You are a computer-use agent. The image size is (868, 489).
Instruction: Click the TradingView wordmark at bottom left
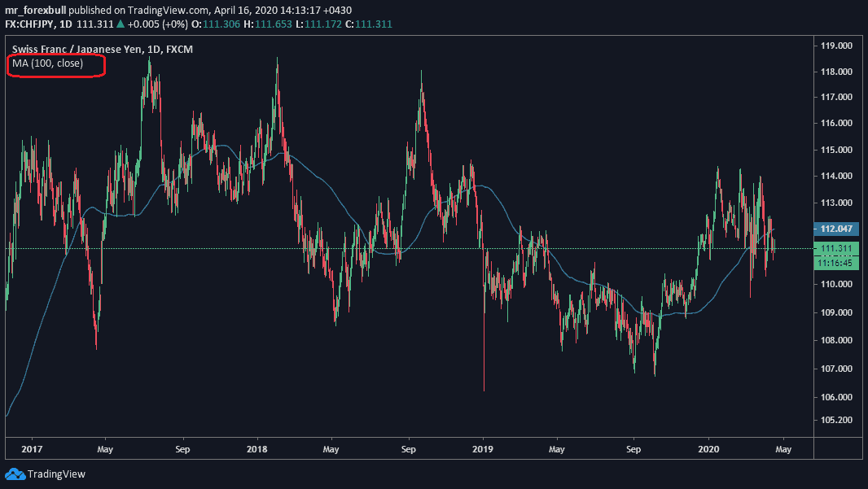click(x=55, y=474)
